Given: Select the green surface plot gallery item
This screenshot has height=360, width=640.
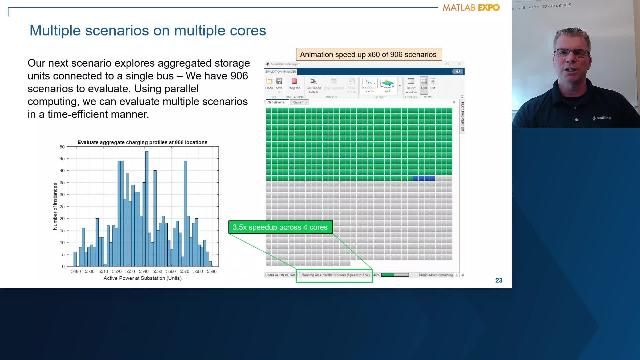Looking at the screenshot, I should click(387, 84).
